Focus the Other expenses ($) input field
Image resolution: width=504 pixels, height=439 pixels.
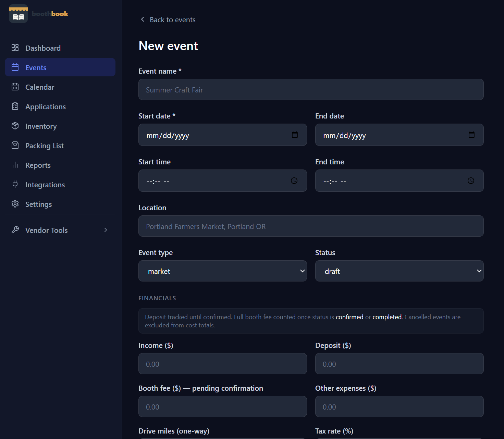399,406
